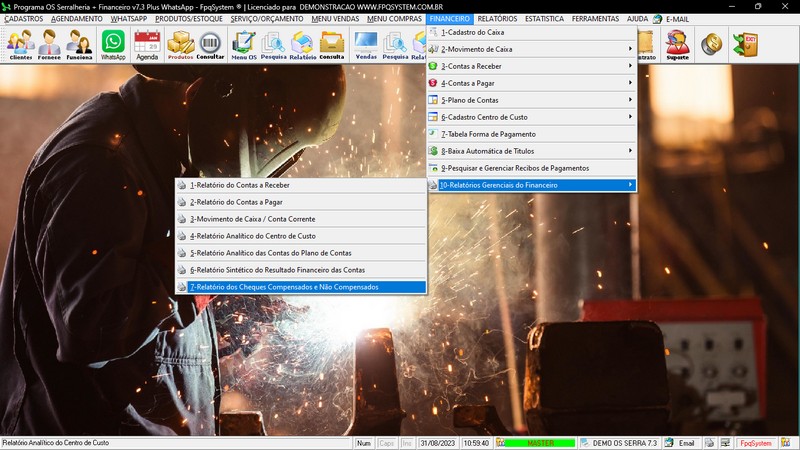Click the exit door icon in toolbar
This screenshot has width=800, height=450.
[x=744, y=44]
